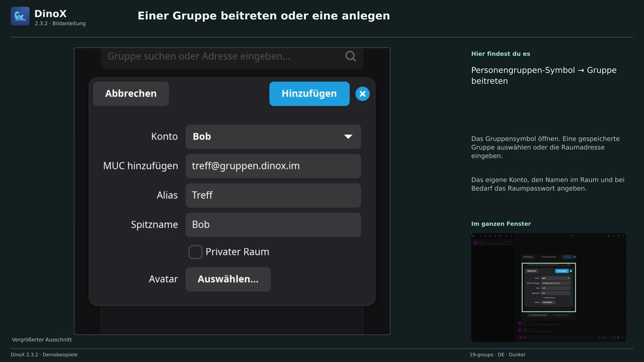The width and height of the screenshot is (644, 362).
Task: Click the Konto label text
Action: tap(165, 137)
